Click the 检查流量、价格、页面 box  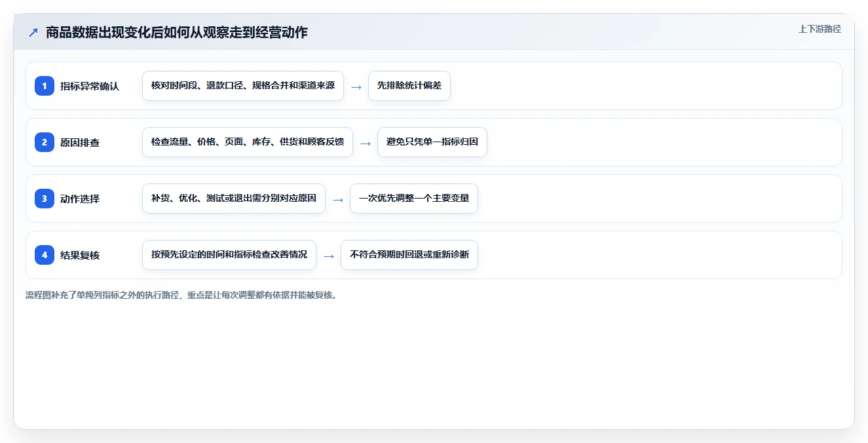coord(248,142)
